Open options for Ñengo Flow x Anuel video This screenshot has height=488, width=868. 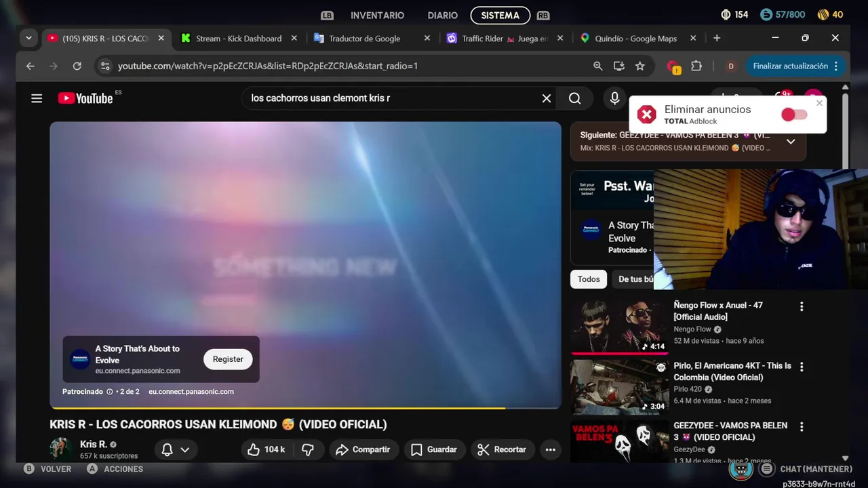pyautogui.click(x=802, y=306)
